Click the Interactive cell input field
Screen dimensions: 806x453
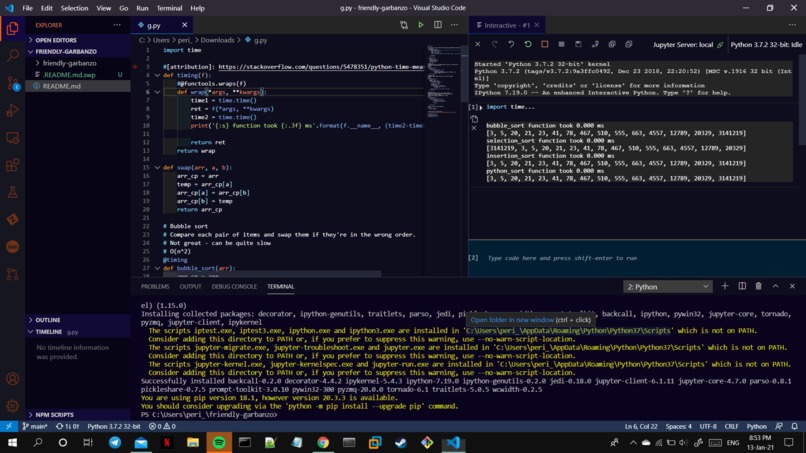pyautogui.click(x=637, y=258)
